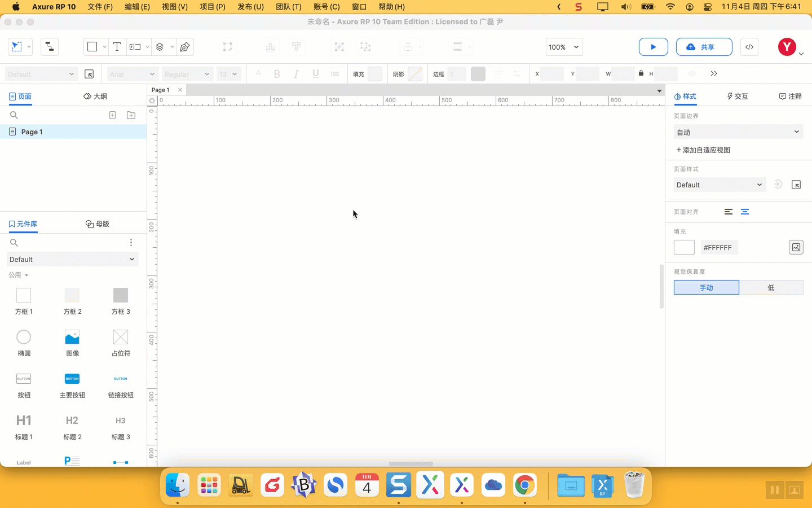Select Page 1 in pages list
This screenshot has width=812, height=508.
pyautogui.click(x=73, y=132)
